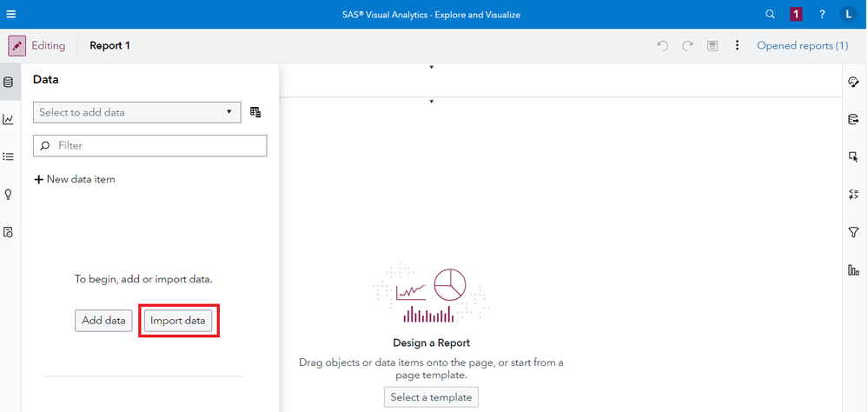The image size is (868, 412).
Task: Open the Actions pane cursor icon
Action: 853,157
